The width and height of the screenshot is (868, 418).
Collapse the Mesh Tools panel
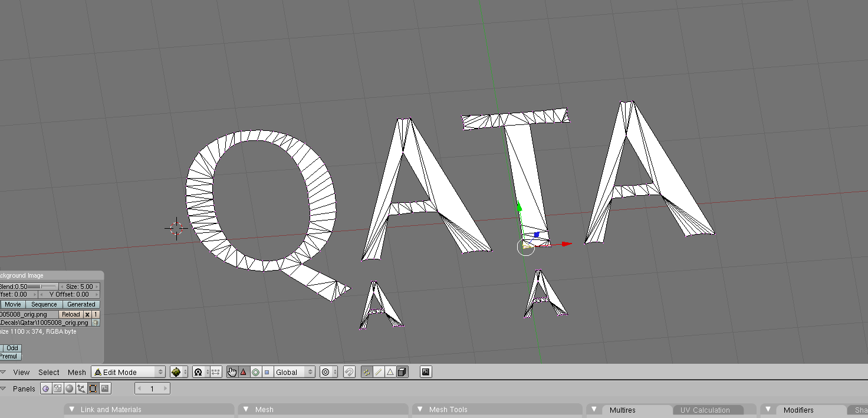coord(420,409)
